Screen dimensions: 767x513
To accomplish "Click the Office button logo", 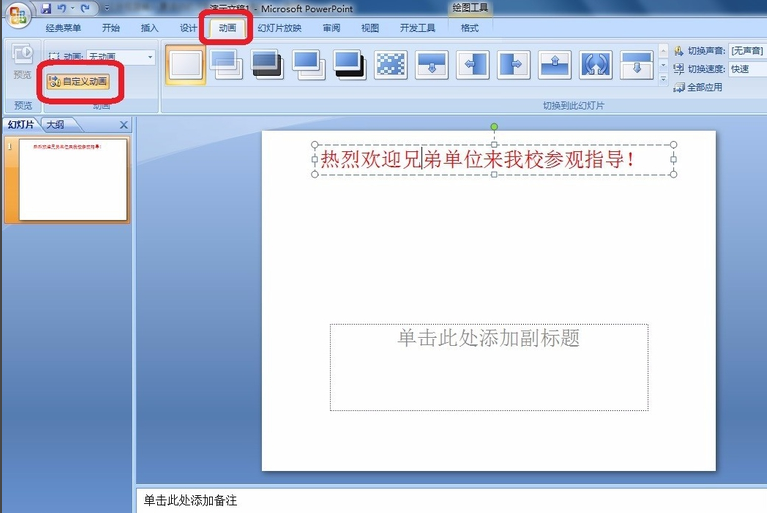I will click(18, 15).
